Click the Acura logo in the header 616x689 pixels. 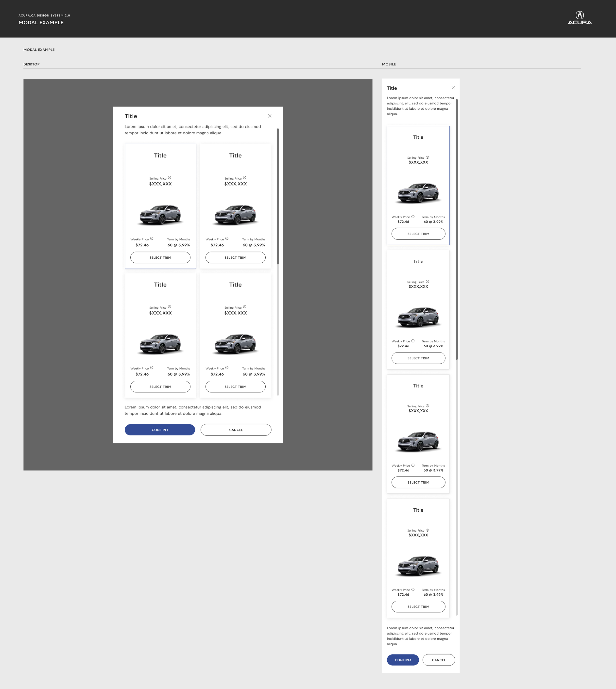point(580,18)
